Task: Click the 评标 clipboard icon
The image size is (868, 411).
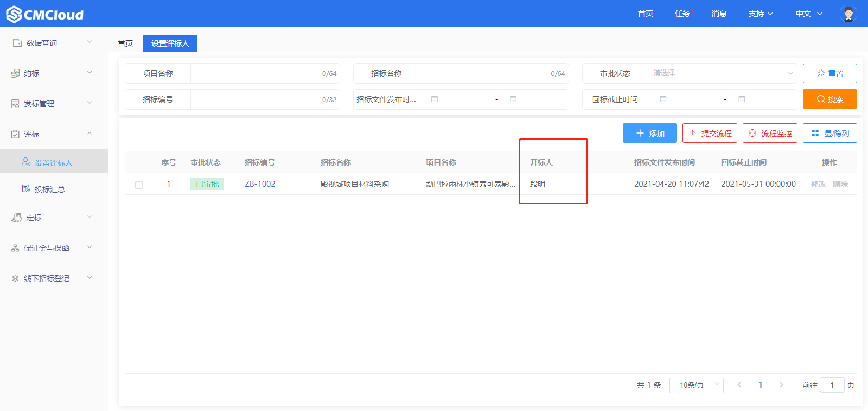Action: point(15,134)
